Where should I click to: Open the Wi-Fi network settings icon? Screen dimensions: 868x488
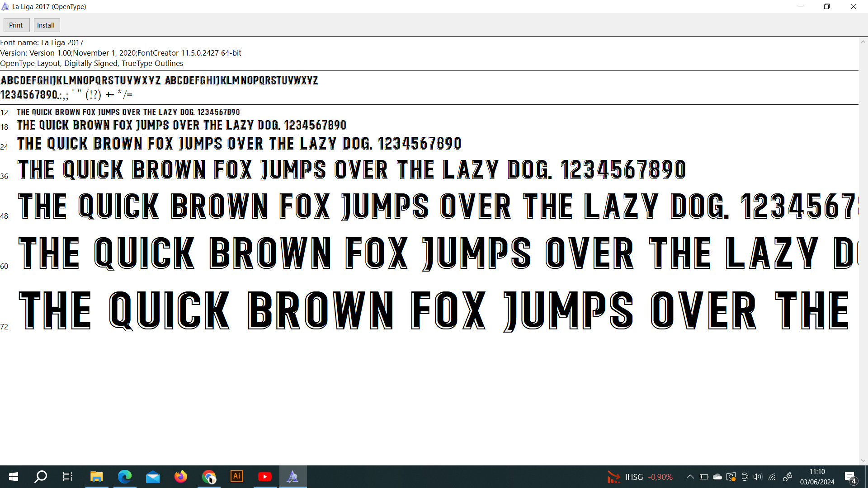click(772, 477)
